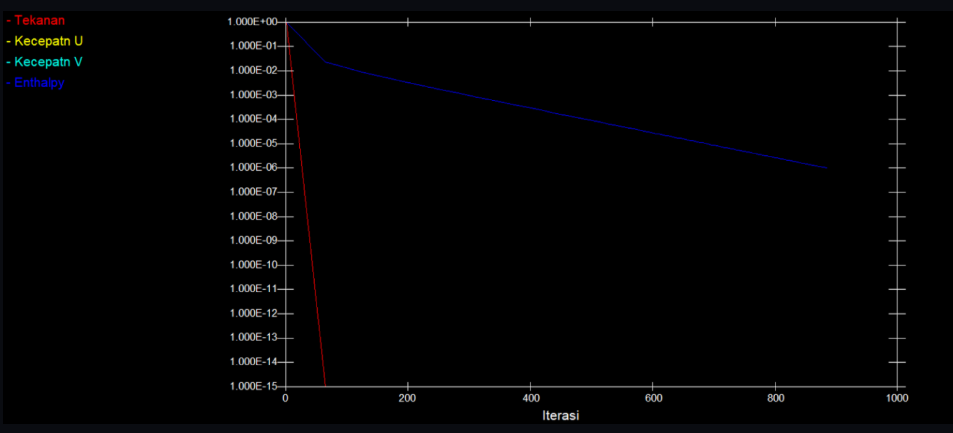Select the 400 iteration tick label

point(530,398)
